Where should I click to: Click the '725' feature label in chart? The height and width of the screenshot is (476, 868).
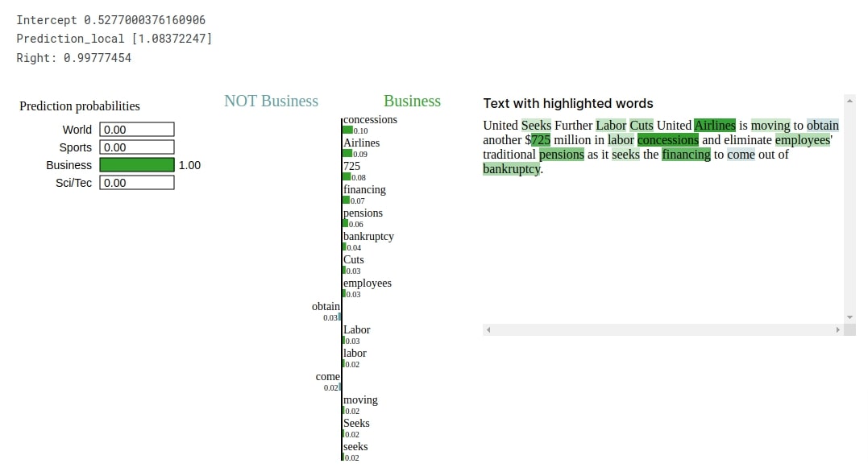(351, 166)
